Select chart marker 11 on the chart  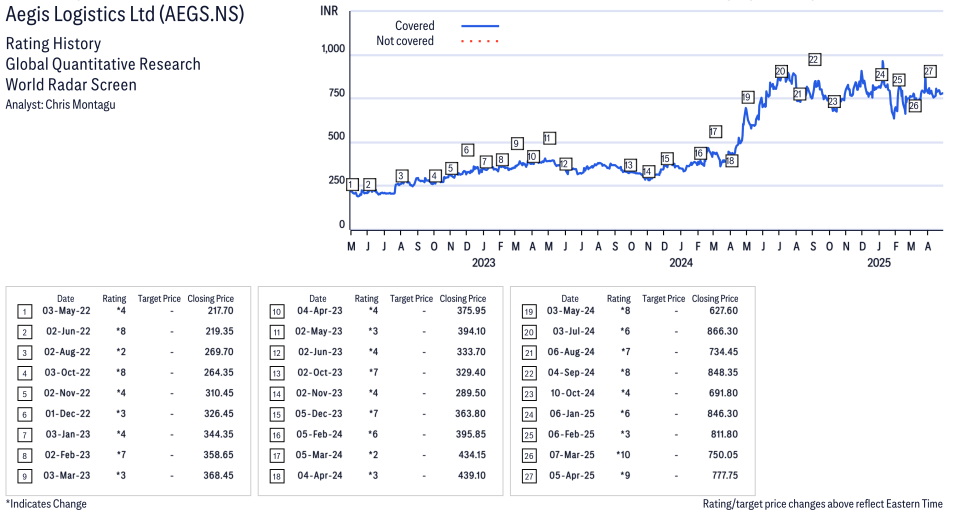click(549, 138)
